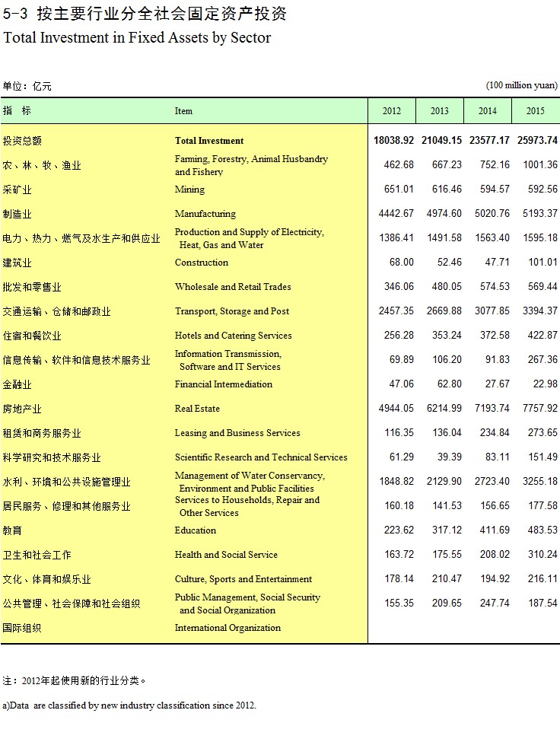Click Farming 2015 value 1001.36
Viewport: 560px width, 742px height.
pos(540,164)
